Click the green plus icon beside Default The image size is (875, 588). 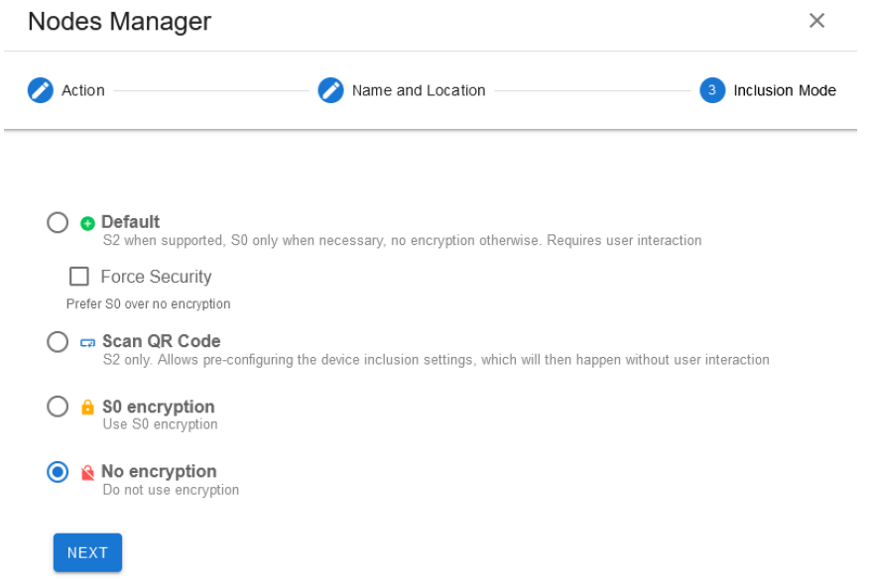coord(87,223)
